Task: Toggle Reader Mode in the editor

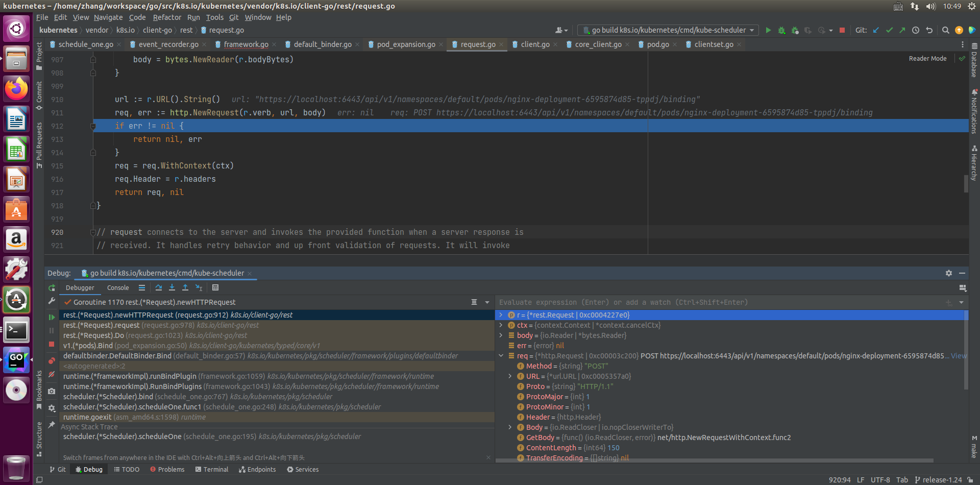Action: pos(927,59)
